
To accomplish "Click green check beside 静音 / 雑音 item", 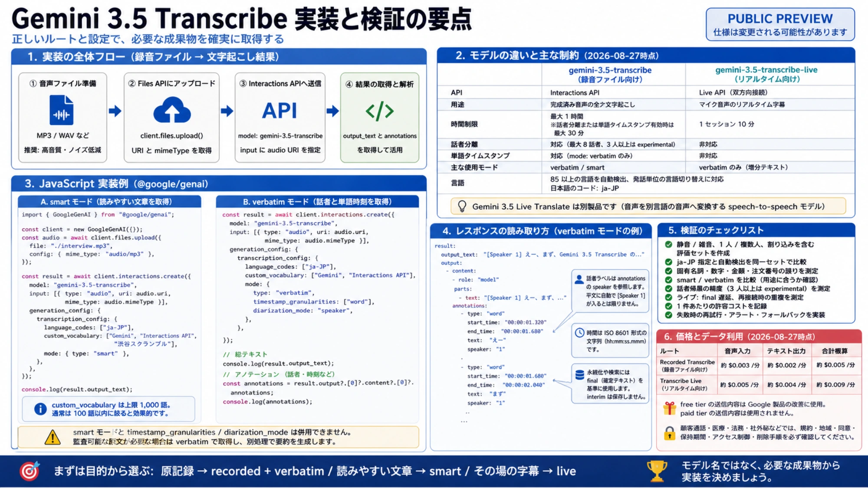I will [669, 244].
